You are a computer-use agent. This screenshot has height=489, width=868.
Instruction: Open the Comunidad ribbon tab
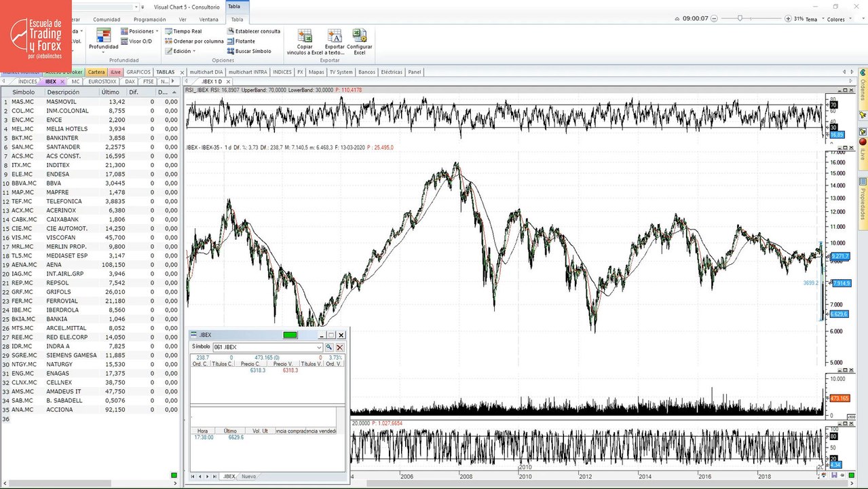[107, 20]
